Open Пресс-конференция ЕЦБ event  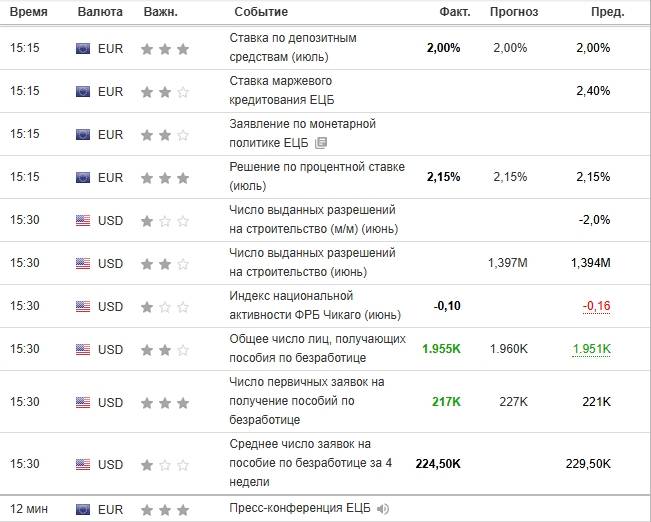click(x=300, y=508)
